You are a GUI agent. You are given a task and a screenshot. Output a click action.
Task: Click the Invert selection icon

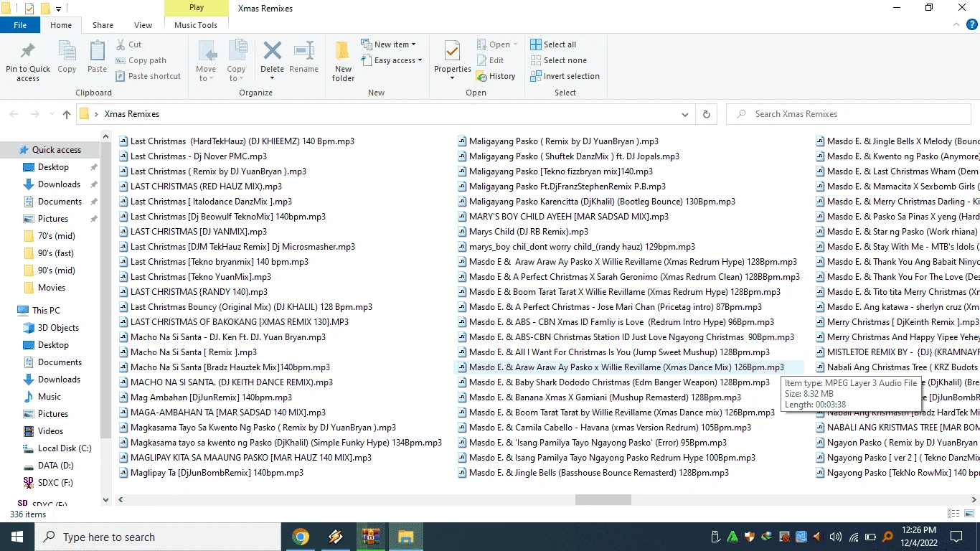[536, 76]
